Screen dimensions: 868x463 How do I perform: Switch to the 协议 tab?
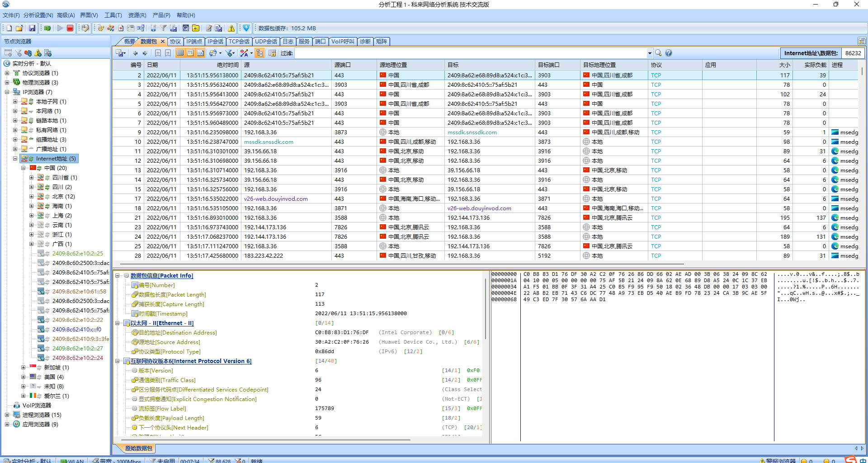(175, 41)
